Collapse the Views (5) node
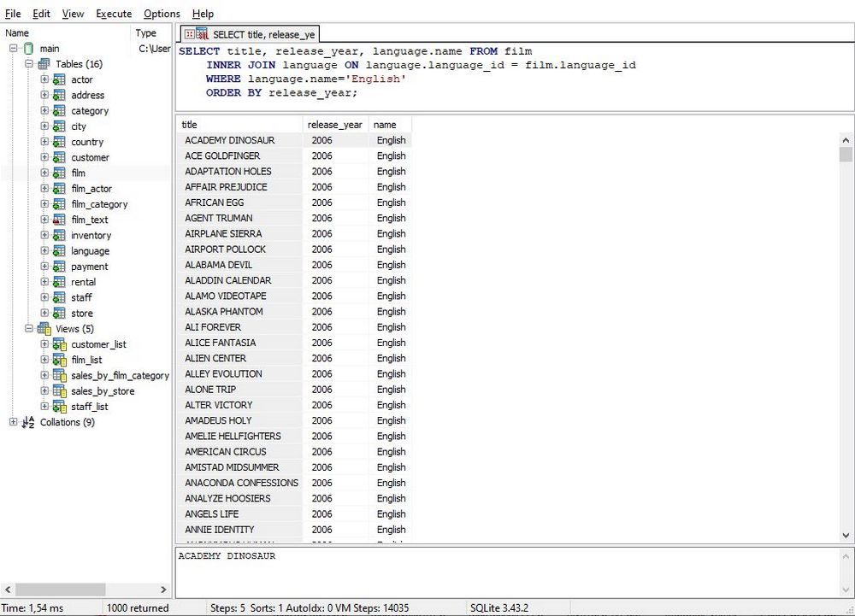 pos(29,329)
